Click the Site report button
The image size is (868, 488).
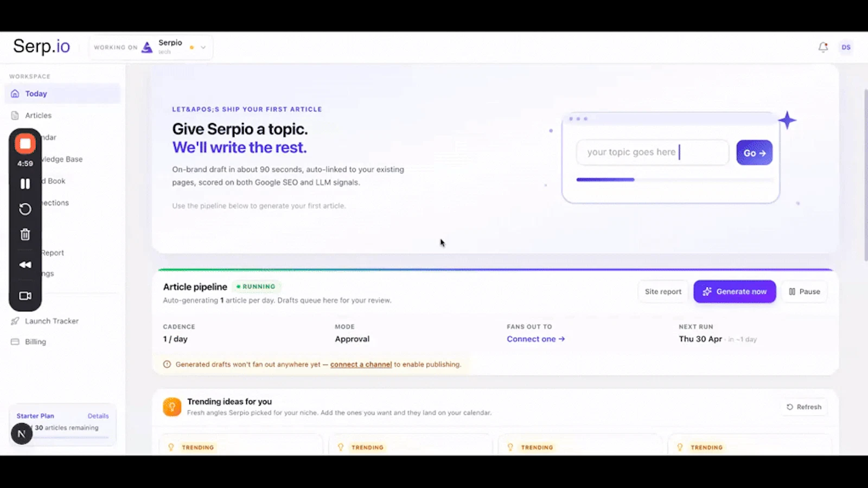[663, 292]
